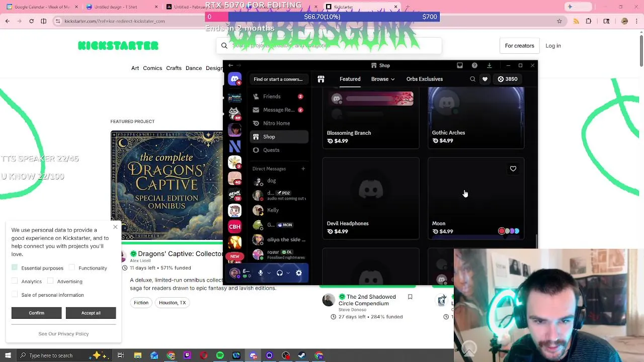Image resolution: width=644 pixels, height=362 pixels.
Task: Click the Kickstarter logo
Action: click(118, 46)
